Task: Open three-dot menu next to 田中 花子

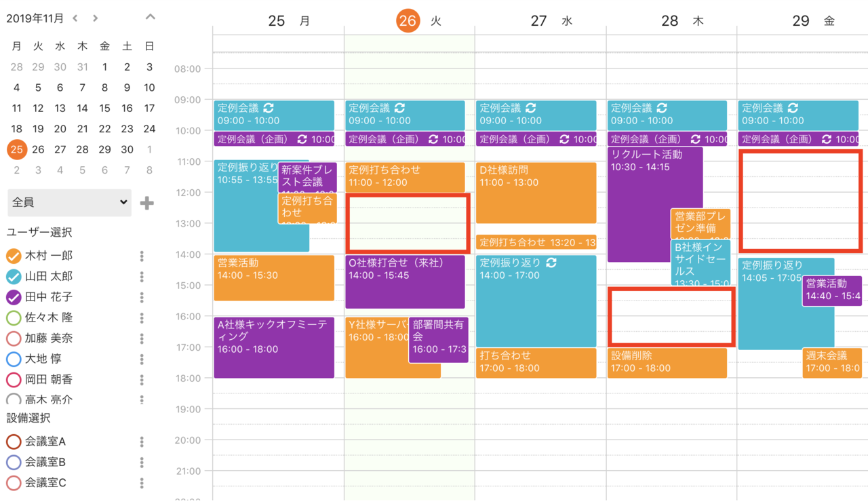Action: (x=142, y=297)
